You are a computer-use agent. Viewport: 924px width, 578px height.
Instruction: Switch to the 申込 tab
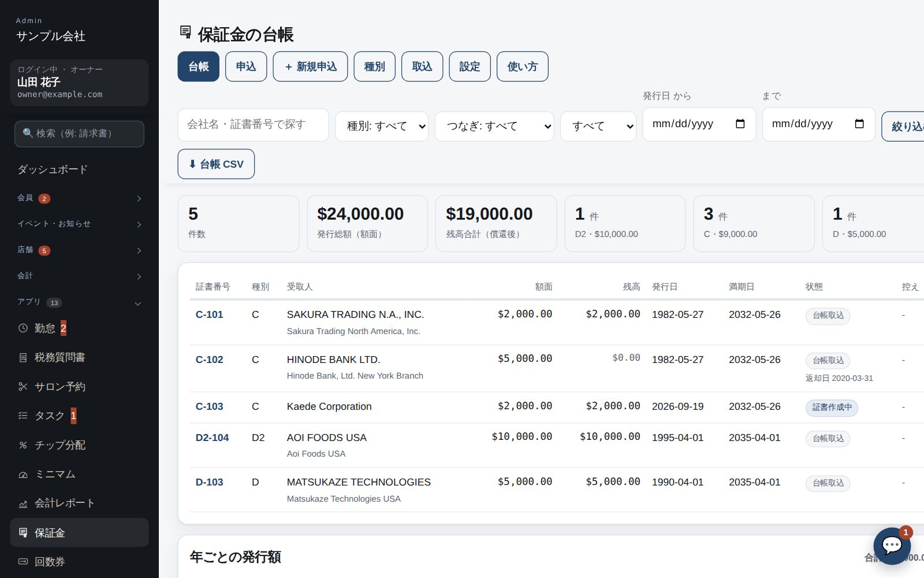coord(246,66)
